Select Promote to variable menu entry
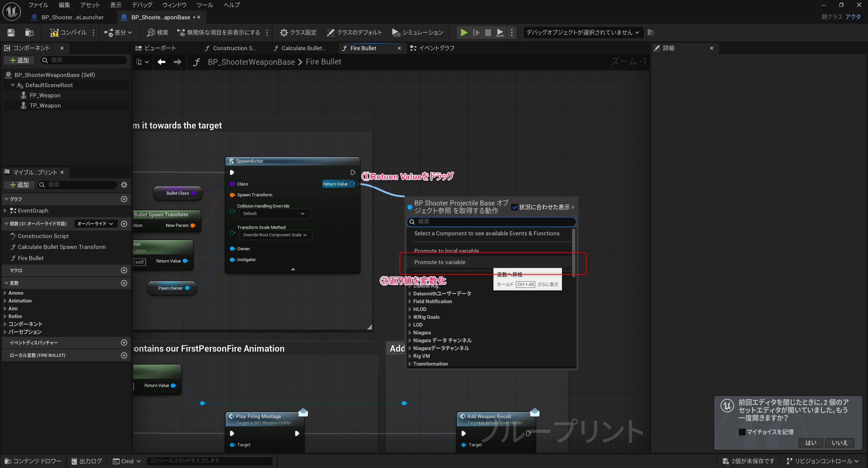868x468 pixels. coord(440,262)
